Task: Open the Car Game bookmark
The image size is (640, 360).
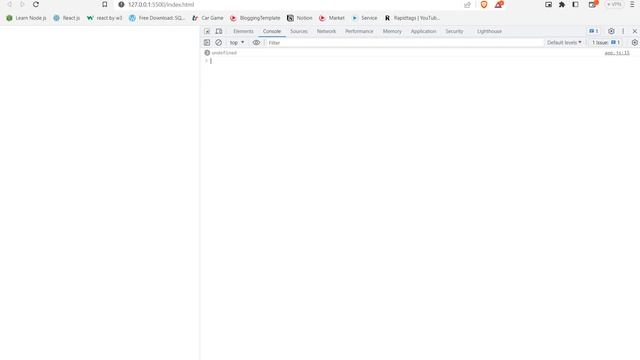Action: pyautogui.click(x=208, y=18)
